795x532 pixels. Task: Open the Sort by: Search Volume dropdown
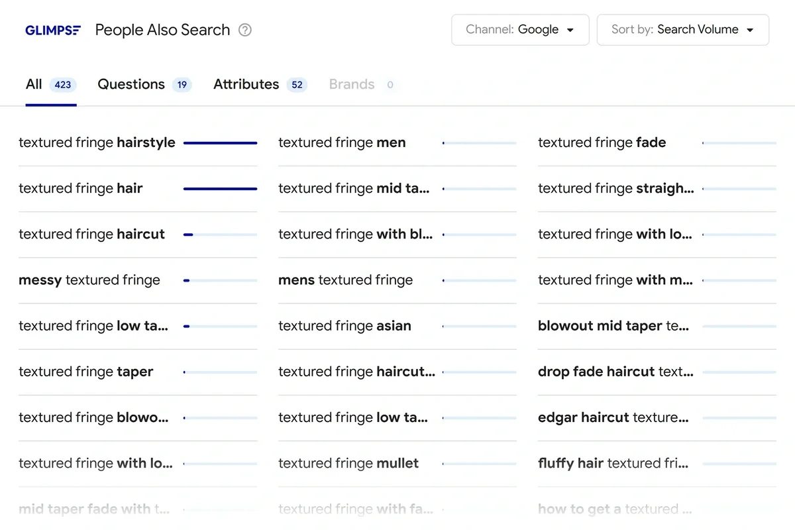pos(683,30)
